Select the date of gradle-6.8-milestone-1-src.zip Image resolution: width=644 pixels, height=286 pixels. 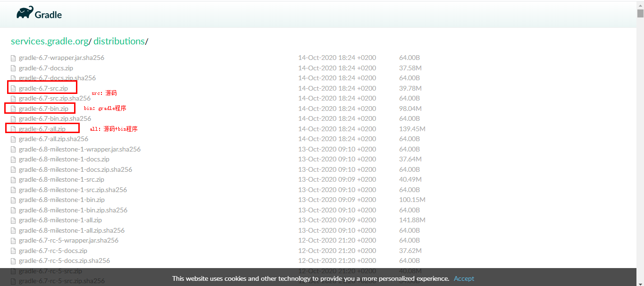pos(337,179)
